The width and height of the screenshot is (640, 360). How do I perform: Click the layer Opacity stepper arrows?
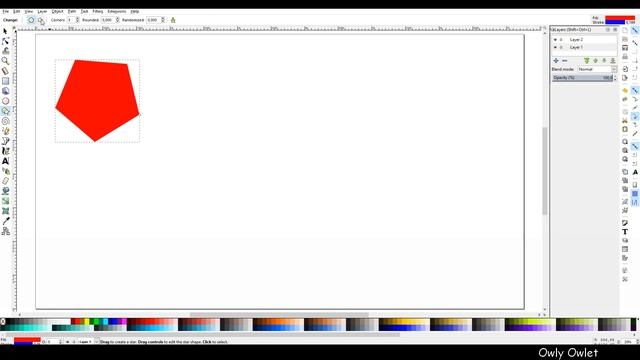point(616,78)
